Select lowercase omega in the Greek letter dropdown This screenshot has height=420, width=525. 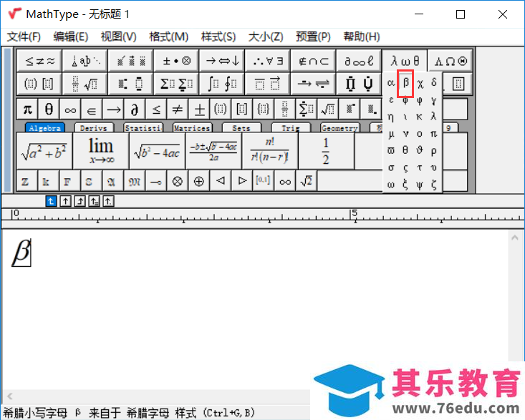coord(391,185)
